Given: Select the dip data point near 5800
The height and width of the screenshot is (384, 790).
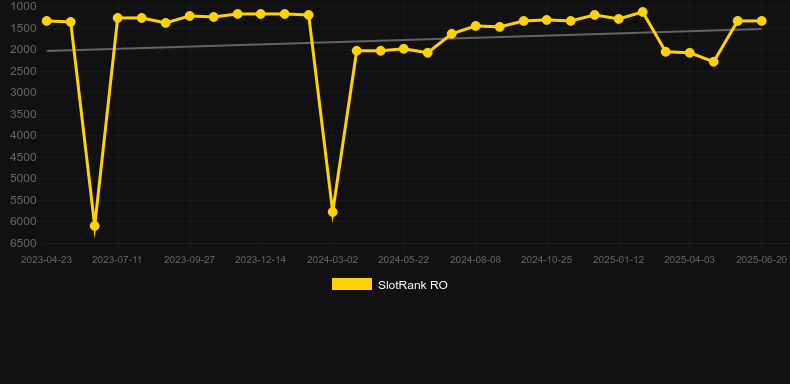Looking at the screenshot, I should point(333,212).
